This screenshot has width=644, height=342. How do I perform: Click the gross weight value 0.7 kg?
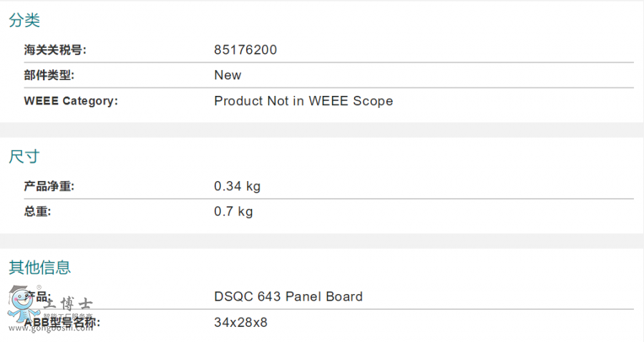pyautogui.click(x=233, y=212)
